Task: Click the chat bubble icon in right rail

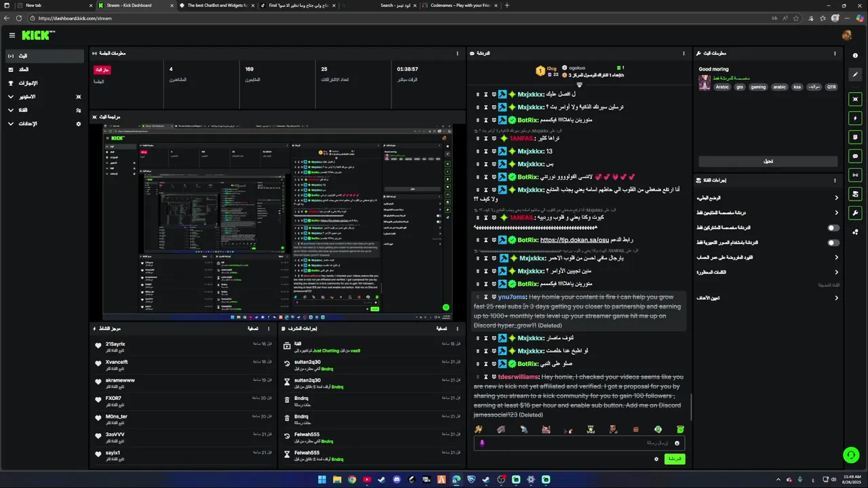Action: click(855, 156)
